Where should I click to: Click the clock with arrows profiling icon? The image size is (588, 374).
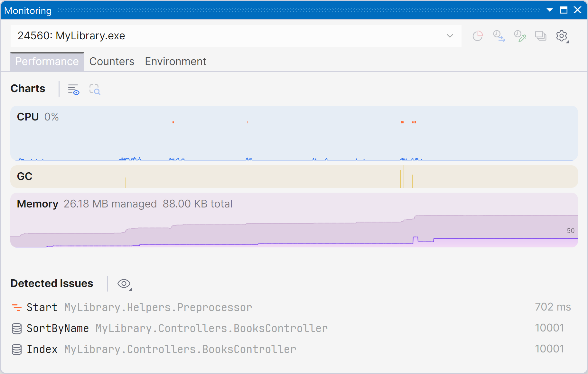[x=499, y=36]
